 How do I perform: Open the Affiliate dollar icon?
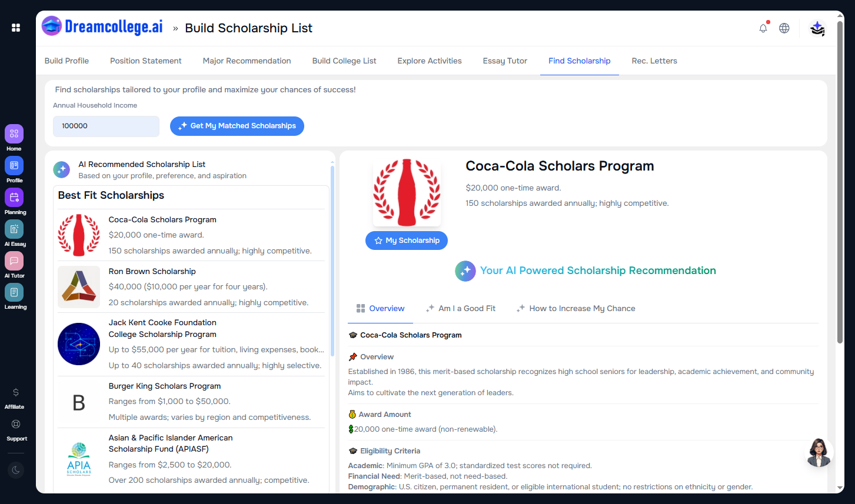click(x=16, y=392)
